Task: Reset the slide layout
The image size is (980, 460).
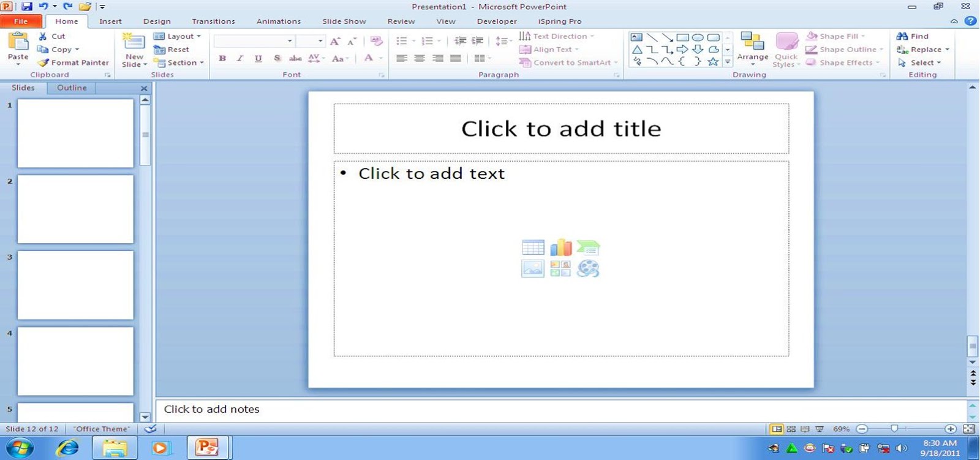Action: point(171,50)
